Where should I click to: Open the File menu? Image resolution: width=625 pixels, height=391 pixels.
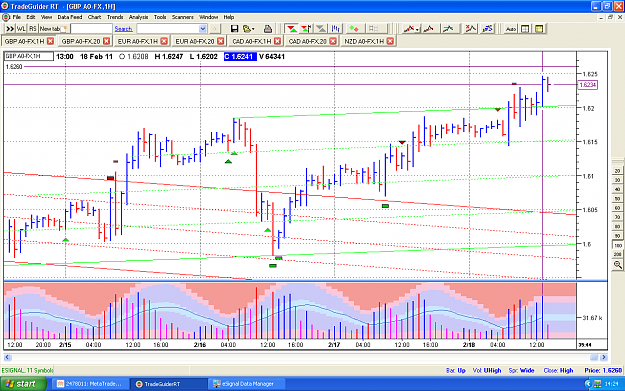click(x=16, y=17)
